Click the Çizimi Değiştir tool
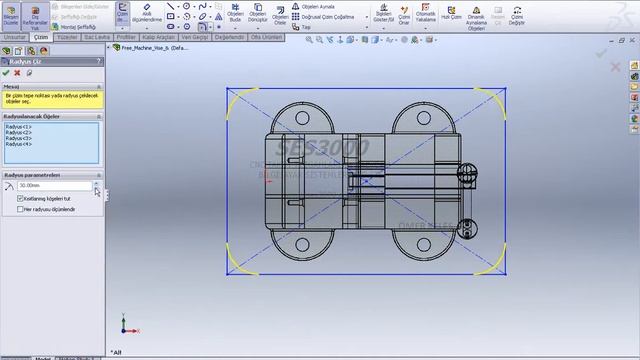This screenshot has height=360, width=640. pos(517,16)
